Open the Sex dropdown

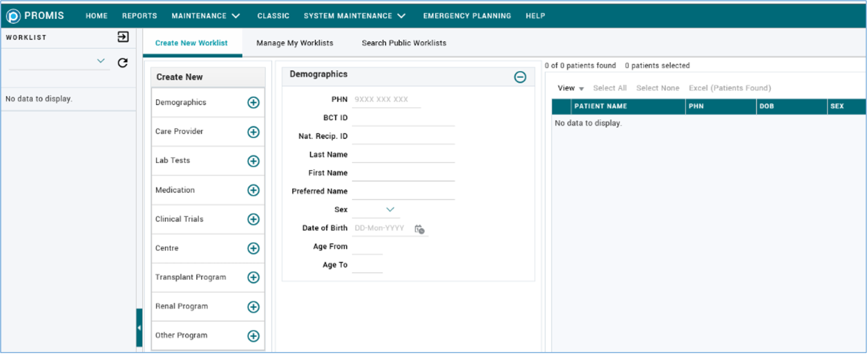click(390, 209)
